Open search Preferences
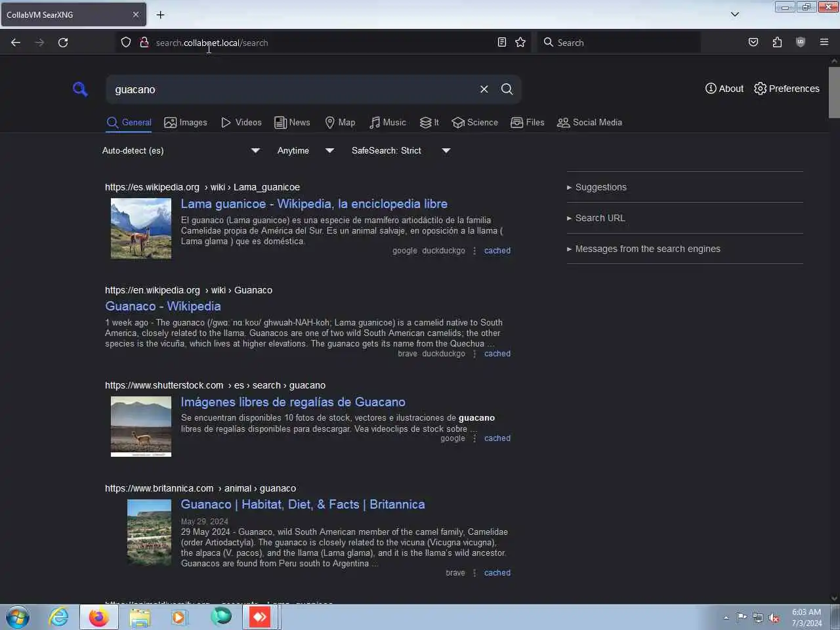840x630 pixels. point(786,89)
